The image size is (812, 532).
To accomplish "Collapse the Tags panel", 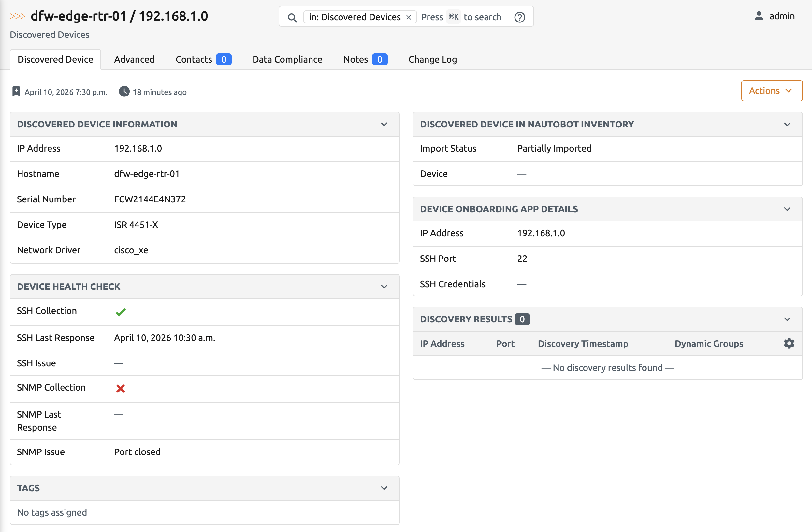I will click(384, 488).
